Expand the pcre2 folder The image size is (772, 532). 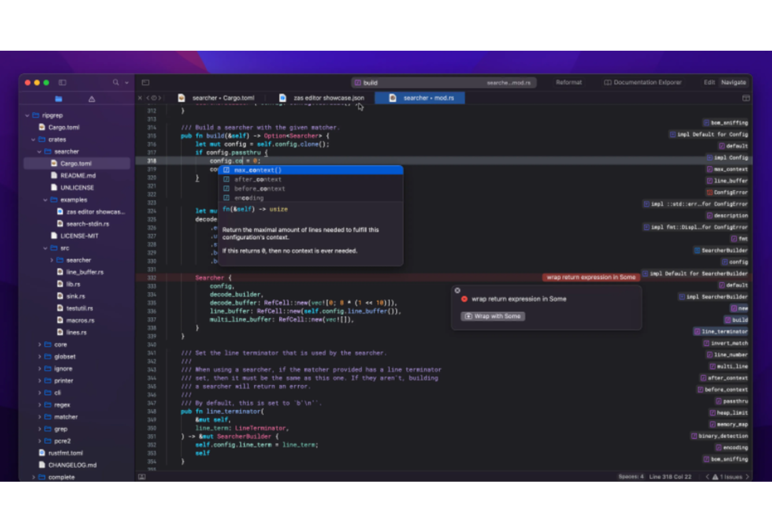coord(40,441)
